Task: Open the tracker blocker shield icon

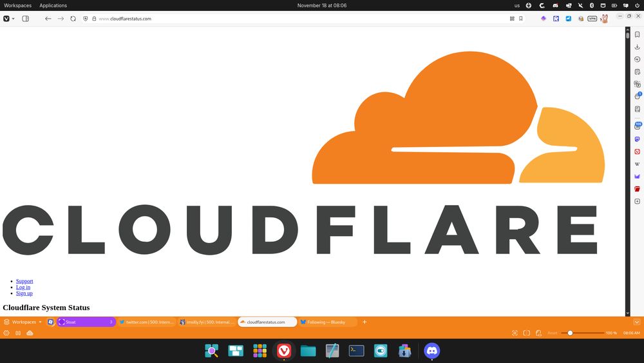Action: pos(86,19)
